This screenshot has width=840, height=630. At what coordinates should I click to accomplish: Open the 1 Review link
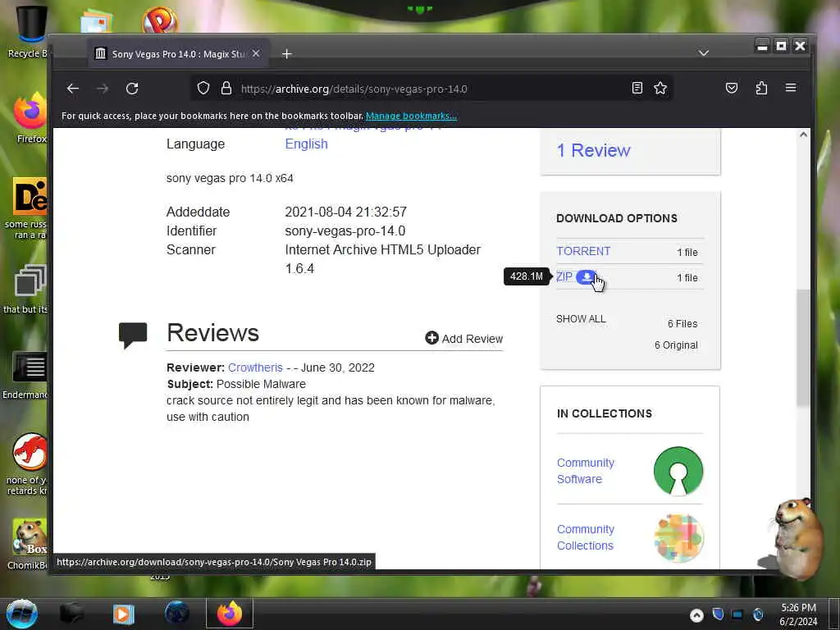pos(594,151)
